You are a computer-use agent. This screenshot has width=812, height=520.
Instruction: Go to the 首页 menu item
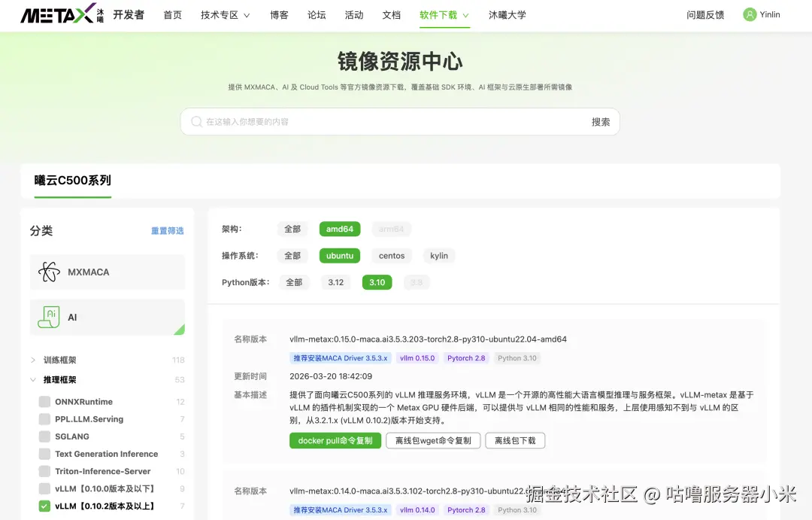(x=172, y=15)
